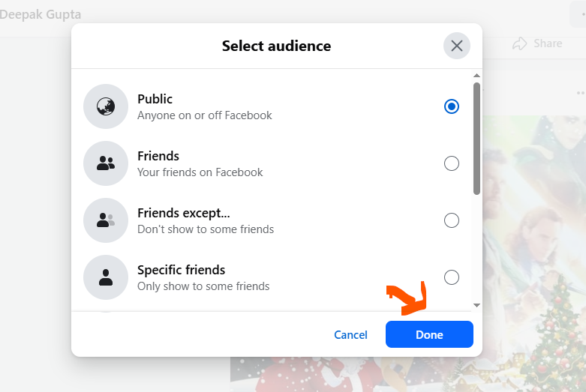Click the Specific friends option label
This screenshot has width=586, height=392.
coord(181,270)
